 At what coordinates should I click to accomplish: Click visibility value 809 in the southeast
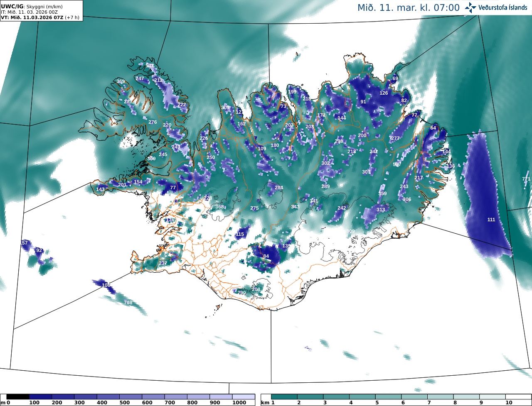(x=350, y=231)
